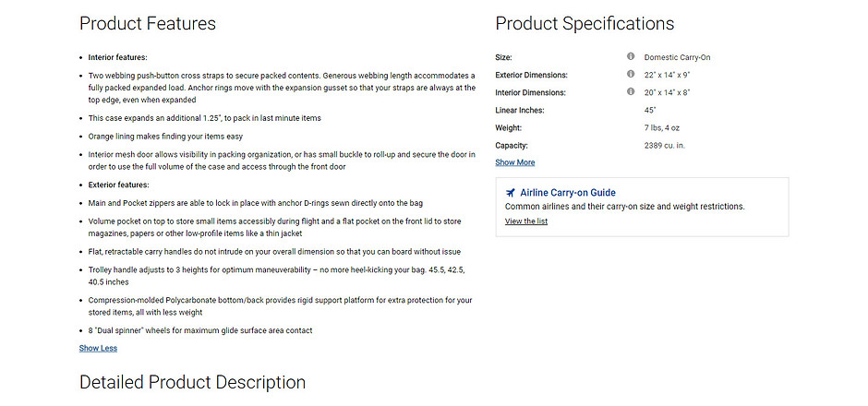
Task: Collapse product features with Show Less
Action: [98, 349]
